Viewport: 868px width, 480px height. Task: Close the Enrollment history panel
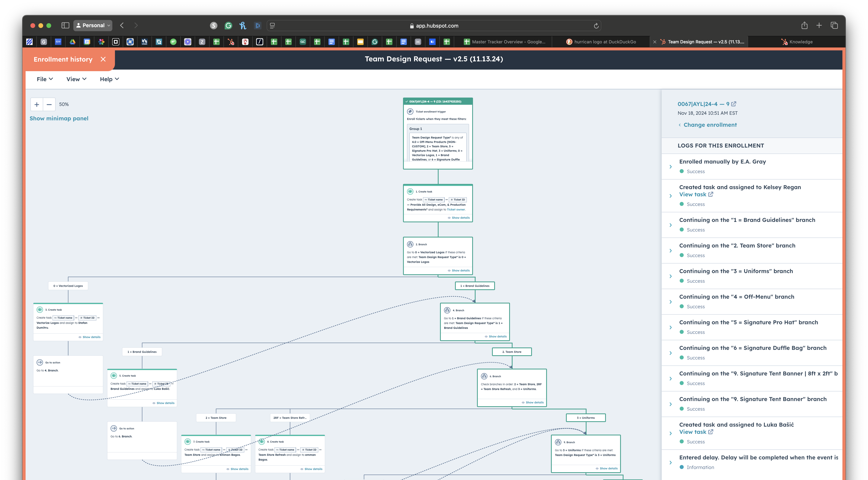[x=103, y=59]
